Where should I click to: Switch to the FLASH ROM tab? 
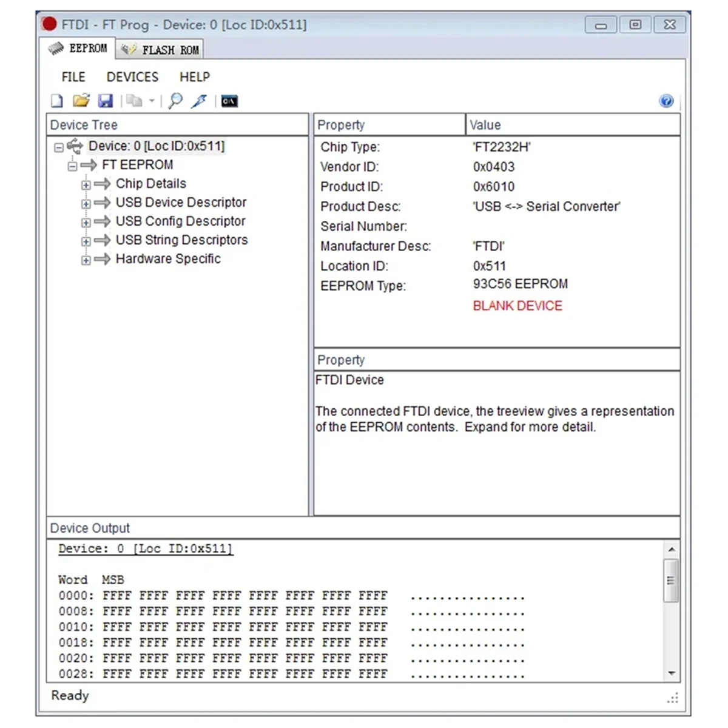pos(160,50)
